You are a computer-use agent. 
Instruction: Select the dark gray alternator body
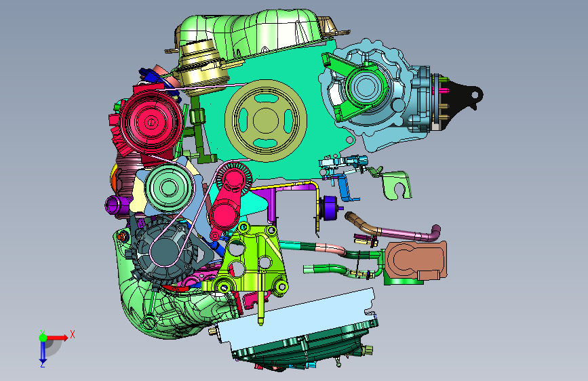(x=165, y=252)
